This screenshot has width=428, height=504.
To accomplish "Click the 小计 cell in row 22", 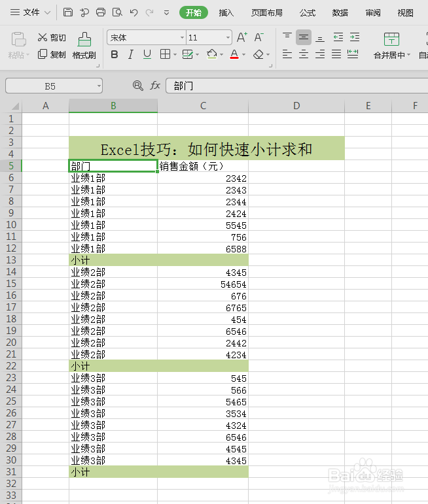I will (113, 366).
